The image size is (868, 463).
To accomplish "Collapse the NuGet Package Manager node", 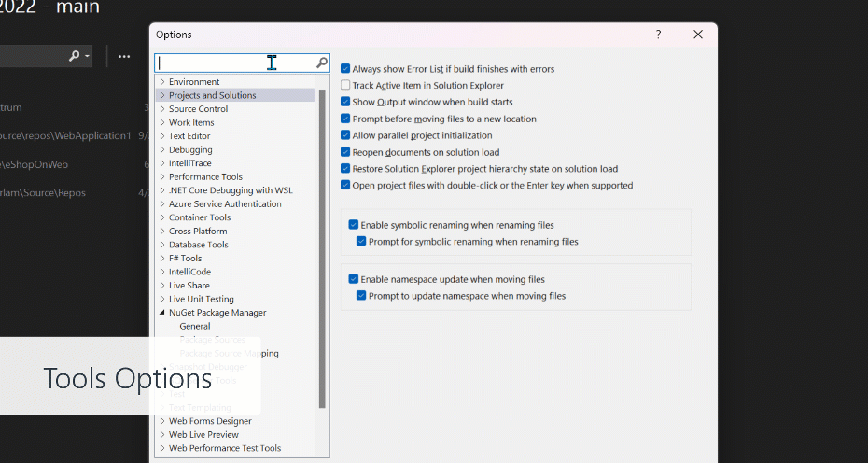I will (162, 313).
